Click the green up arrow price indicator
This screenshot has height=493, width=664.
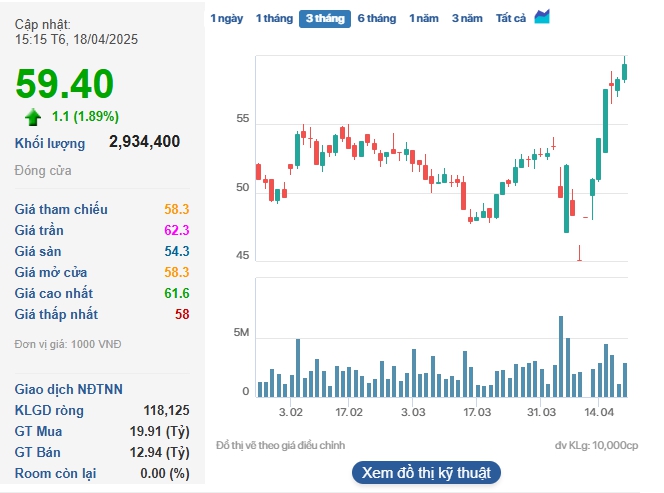(x=33, y=116)
